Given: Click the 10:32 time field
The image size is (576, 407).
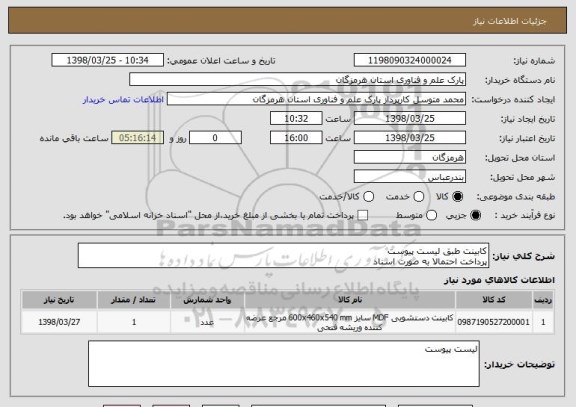Looking at the screenshot, I should pyautogui.click(x=296, y=119).
